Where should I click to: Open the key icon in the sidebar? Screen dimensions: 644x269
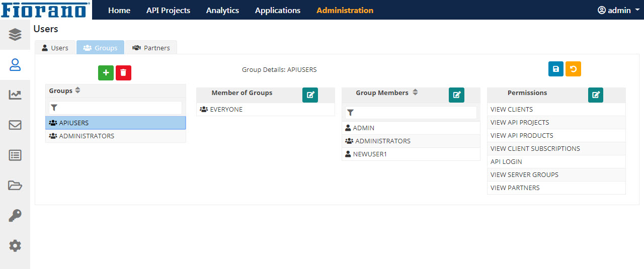[x=15, y=216]
